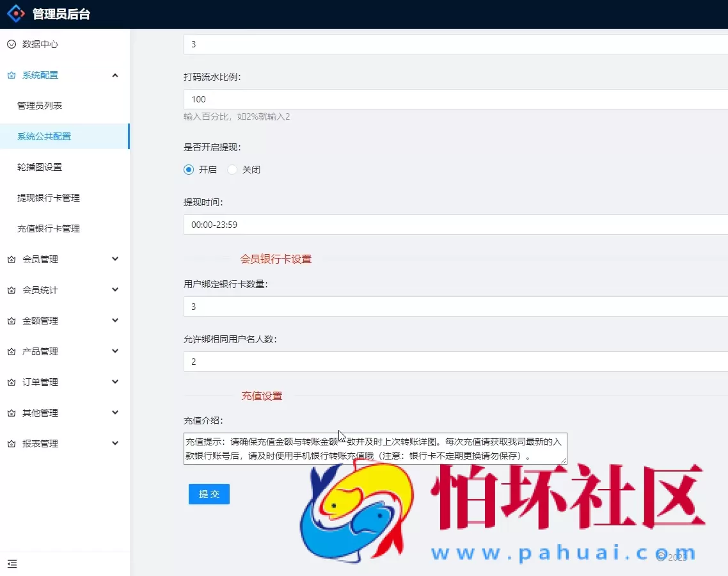
Task: Select the 金额管理 sidebar icon
Action: tap(11, 321)
